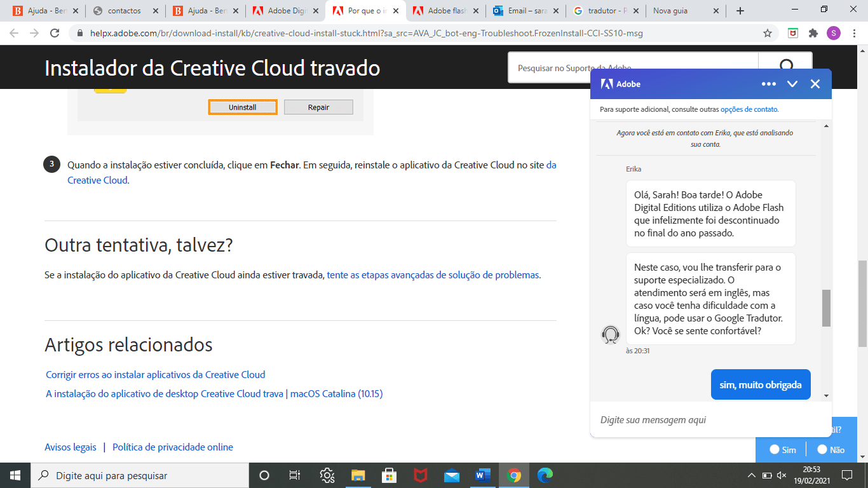Click the 'às 20:31' chat timestamp
The height and width of the screenshot is (488, 868).
point(637,351)
